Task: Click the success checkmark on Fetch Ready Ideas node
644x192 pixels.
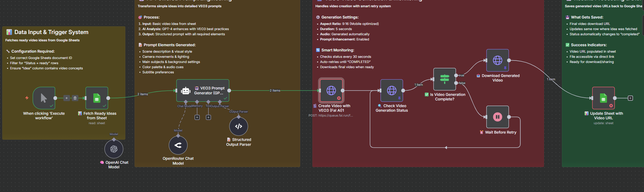Action: tap(104, 106)
